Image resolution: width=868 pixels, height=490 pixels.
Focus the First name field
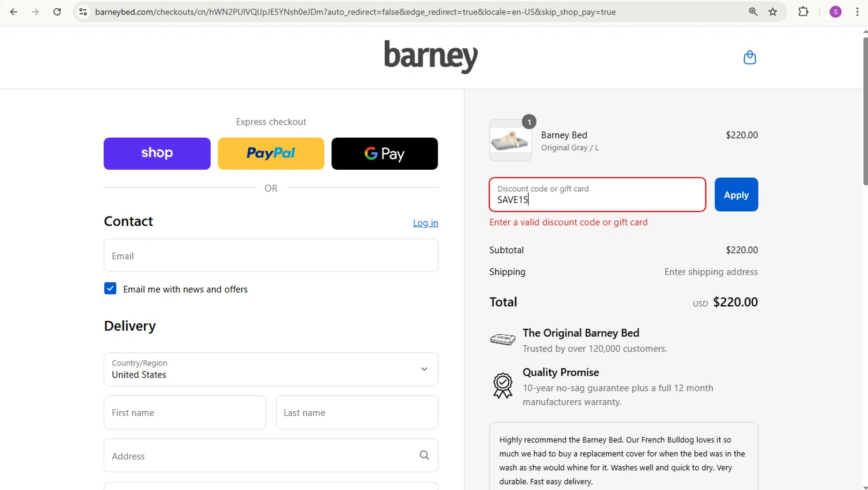[185, 412]
